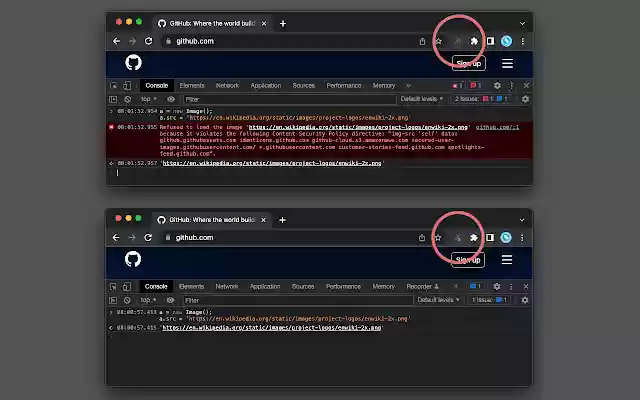The image size is (640, 400).
Task: Open the tab search chevron in top window
Action: (522, 24)
